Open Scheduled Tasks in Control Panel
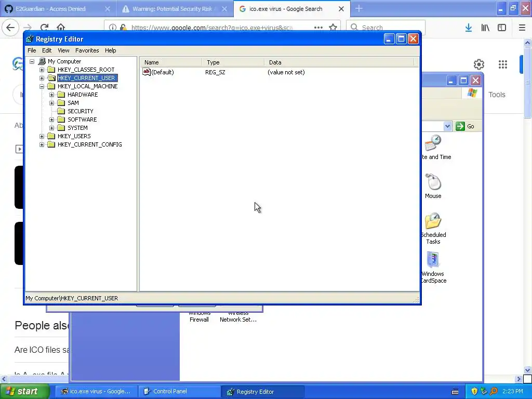This screenshot has width=532, height=399. [x=433, y=229]
